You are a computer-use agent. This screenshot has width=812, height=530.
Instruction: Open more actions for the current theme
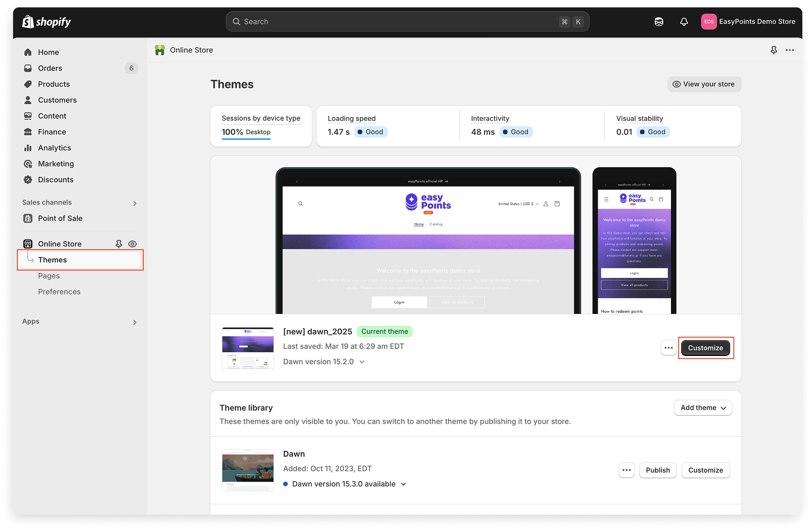coord(669,348)
